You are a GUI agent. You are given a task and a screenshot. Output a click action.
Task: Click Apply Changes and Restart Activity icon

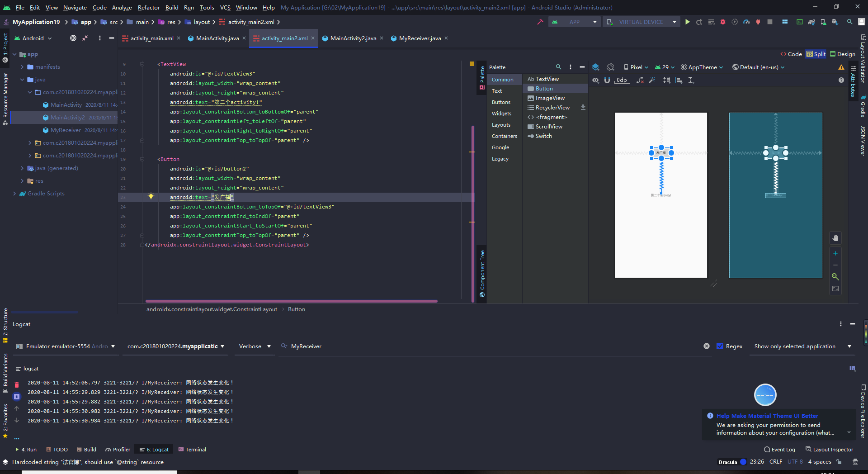[x=699, y=22]
